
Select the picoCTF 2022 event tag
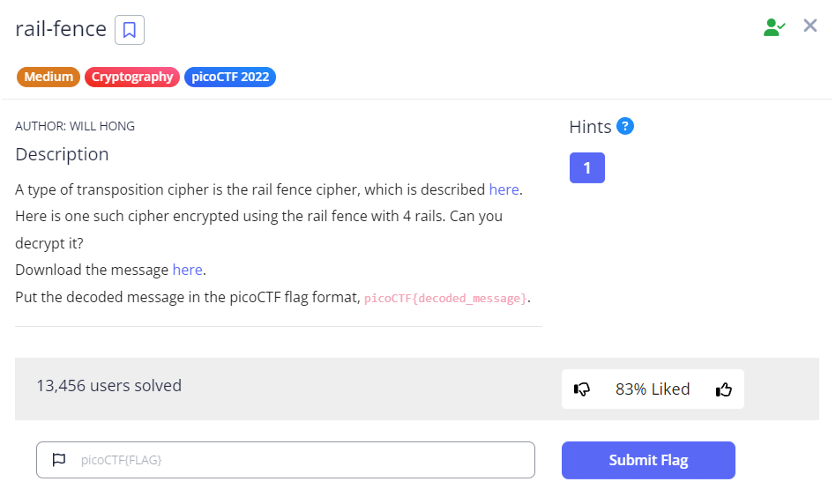[230, 77]
